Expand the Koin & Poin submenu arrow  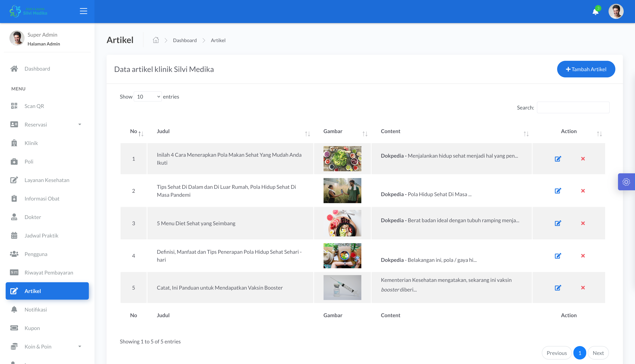click(x=80, y=346)
